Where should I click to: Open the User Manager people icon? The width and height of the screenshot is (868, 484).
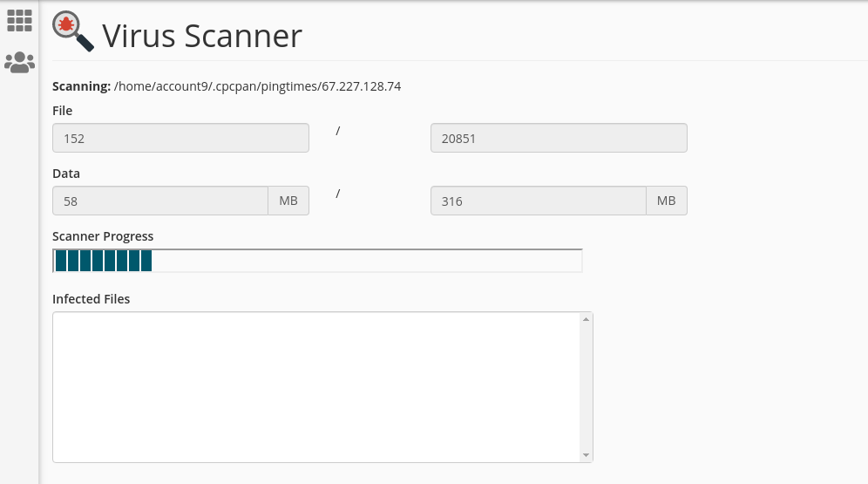[19, 63]
